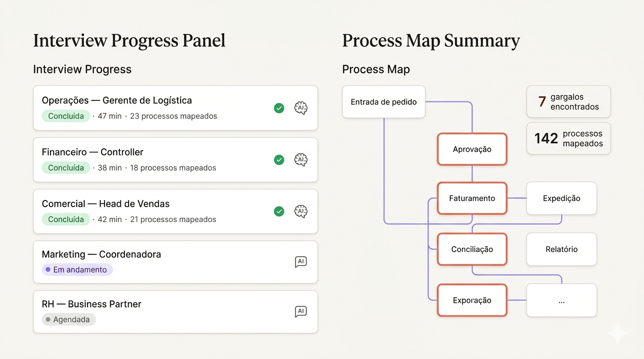Click the Agendada status badge
Screen dimensions: 644x359
coord(69,320)
